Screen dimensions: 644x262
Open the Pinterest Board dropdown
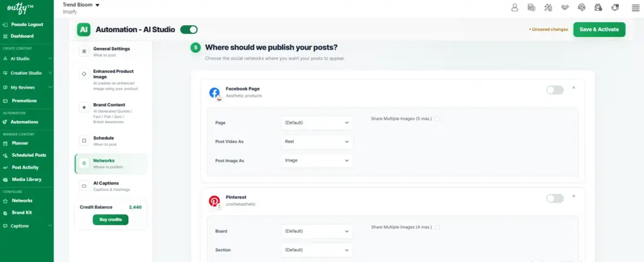click(317, 231)
